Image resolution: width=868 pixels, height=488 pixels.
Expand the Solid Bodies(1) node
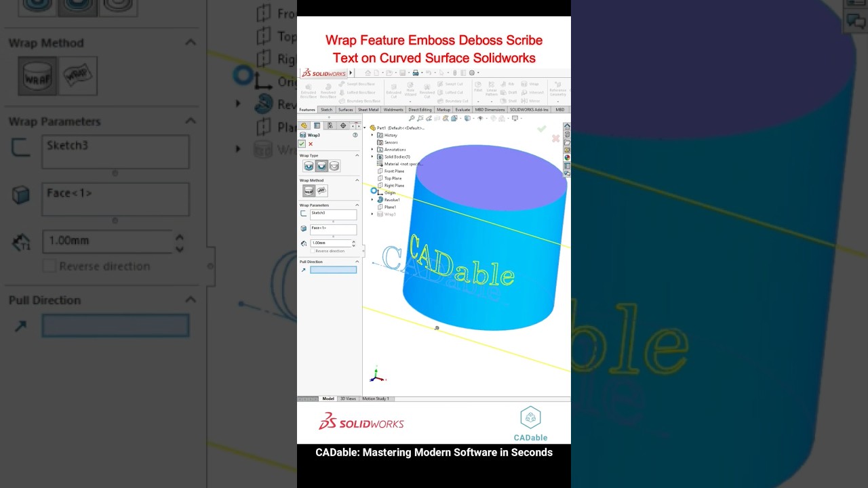tap(372, 157)
